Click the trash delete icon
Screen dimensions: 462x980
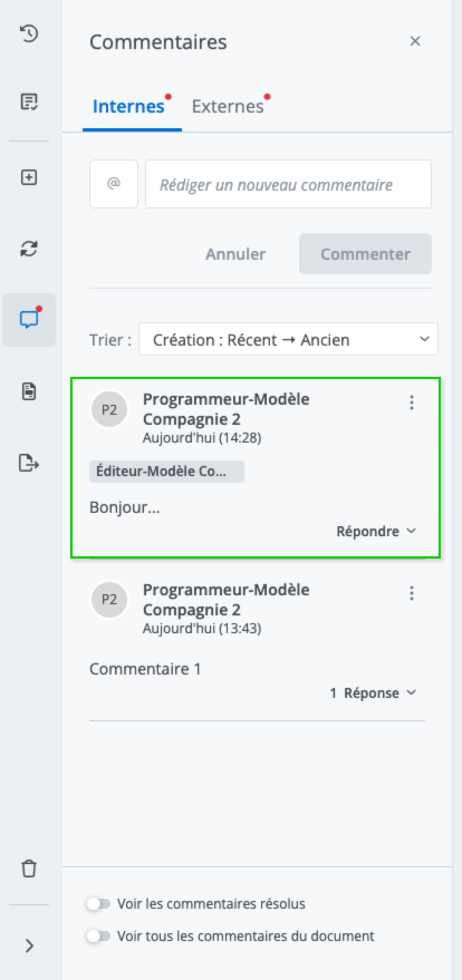tap(29, 869)
